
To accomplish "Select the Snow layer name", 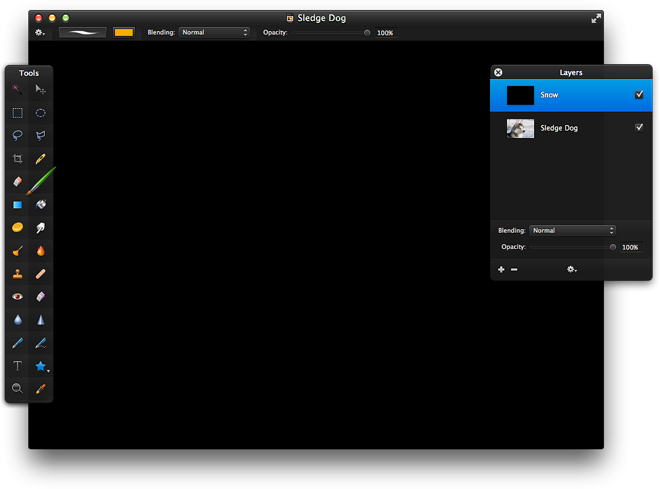I will tap(549, 95).
